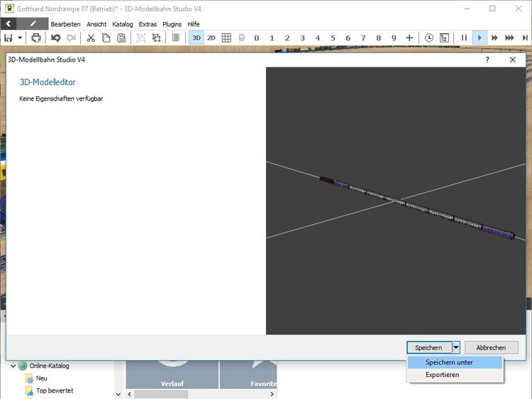532x399 pixels.
Task: Select camera preset 1
Action: click(x=272, y=38)
